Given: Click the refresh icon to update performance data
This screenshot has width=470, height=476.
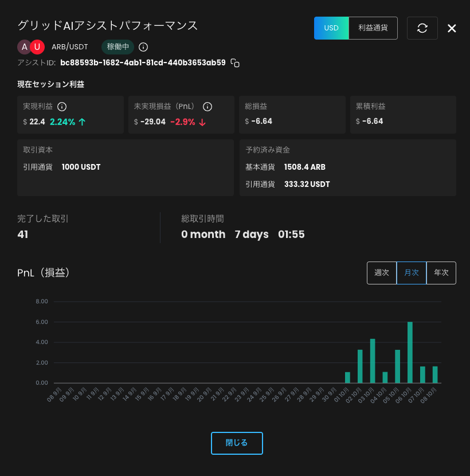Looking at the screenshot, I should [x=422, y=28].
